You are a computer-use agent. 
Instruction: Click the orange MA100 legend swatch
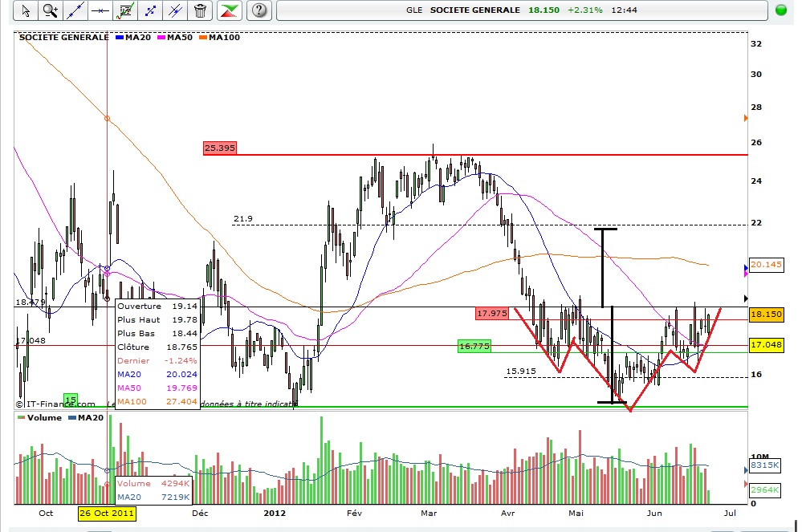(x=203, y=37)
